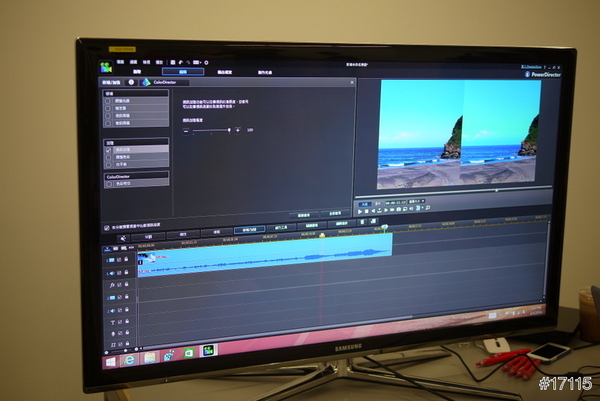Close the Fix/Enhance panel with the X

click(x=352, y=82)
